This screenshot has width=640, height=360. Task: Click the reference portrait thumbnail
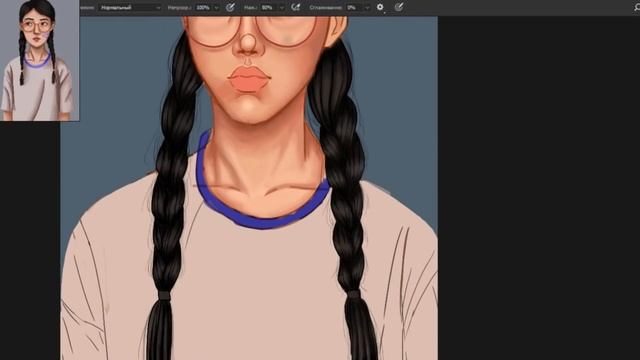(x=40, y=60)
